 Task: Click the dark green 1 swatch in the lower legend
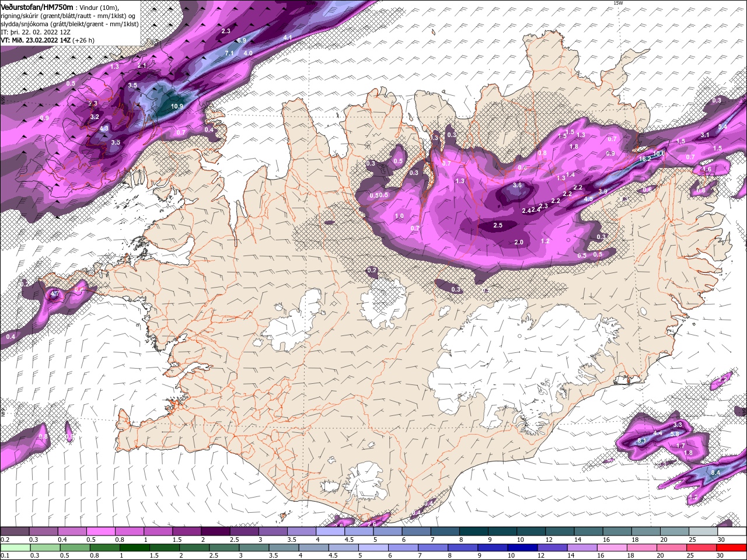134,548
